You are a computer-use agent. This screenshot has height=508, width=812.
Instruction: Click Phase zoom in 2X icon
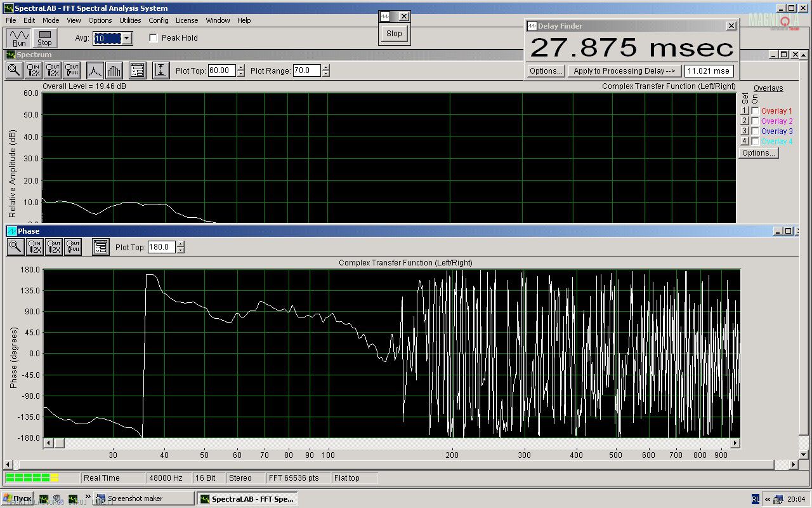(x=35, y=247)
